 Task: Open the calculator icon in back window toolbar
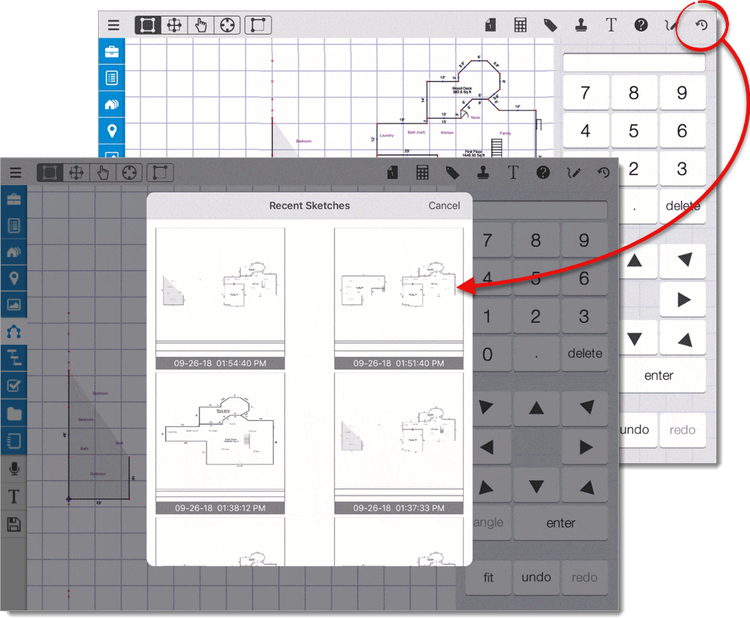click(520, 25)
